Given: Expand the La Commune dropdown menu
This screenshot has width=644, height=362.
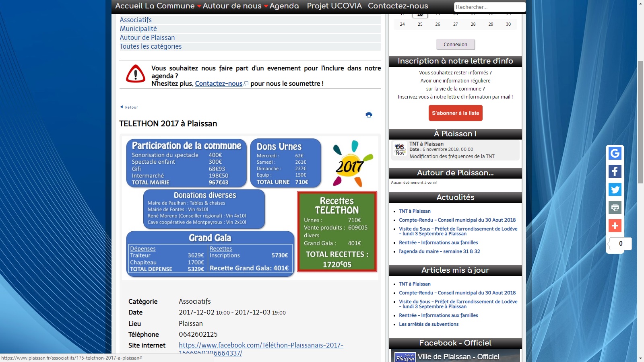Looking at the screenshot, I should [x=173, y=6].
